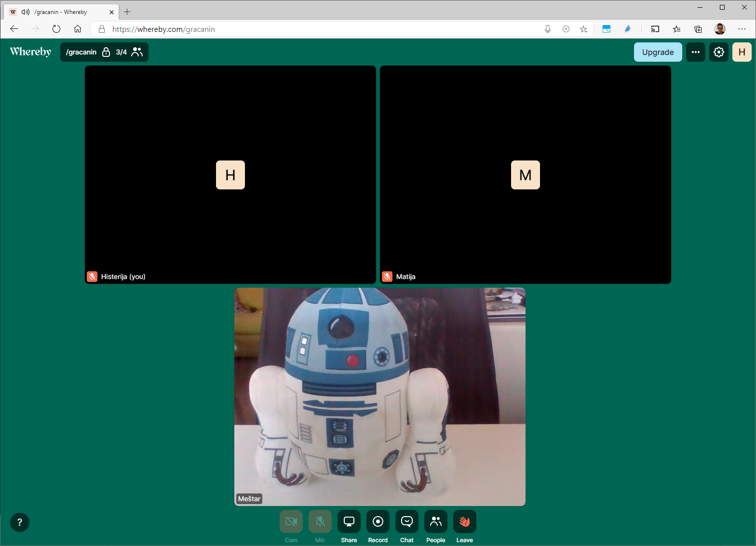Click the room lock icon

pyautogui.click(x=106, y=52)
